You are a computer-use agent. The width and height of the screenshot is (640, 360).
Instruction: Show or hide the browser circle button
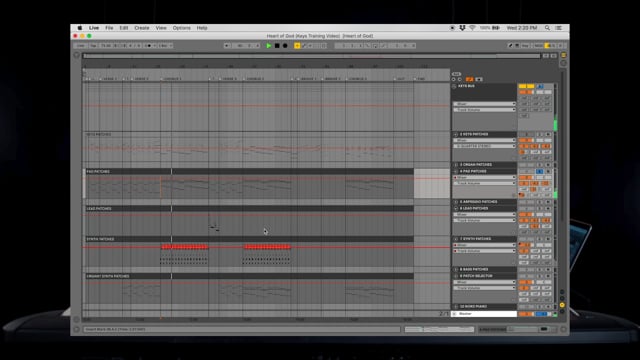pos(76,55)
